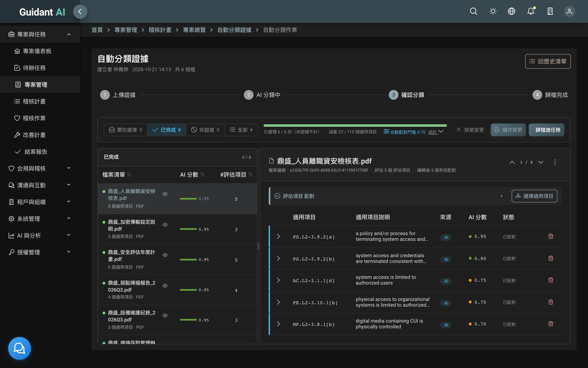588x368 pixels.
Task: Expand the 合規與稽核 sidebar section
Action: tap(40, 168)
